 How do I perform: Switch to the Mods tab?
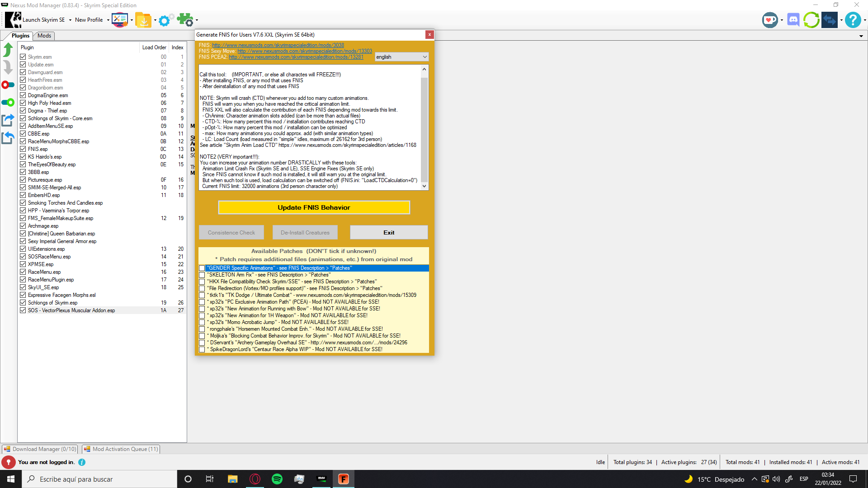tap(44, 36)
